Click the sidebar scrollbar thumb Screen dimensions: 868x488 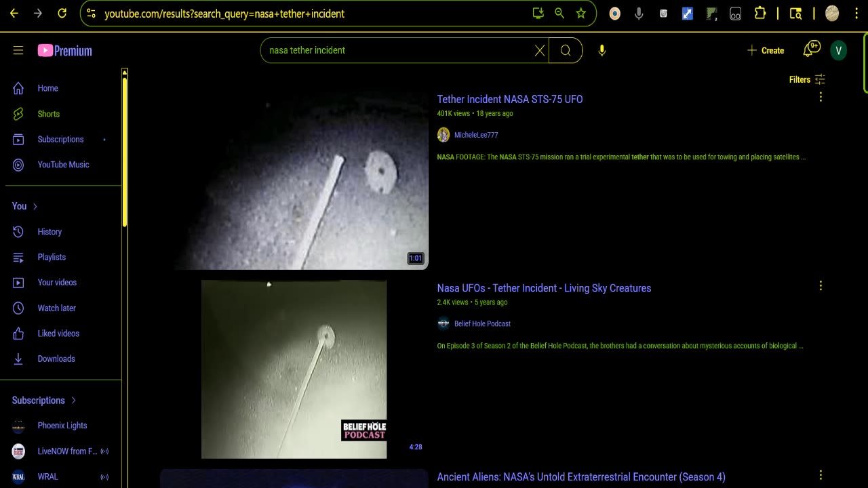pos(125,152)
